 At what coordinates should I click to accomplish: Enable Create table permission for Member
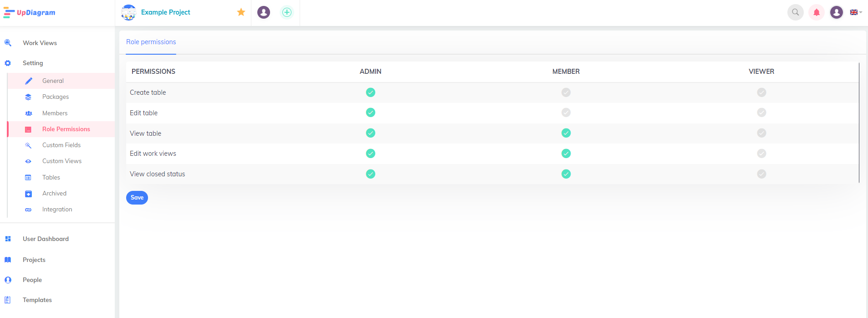click(x=566, y=92)
